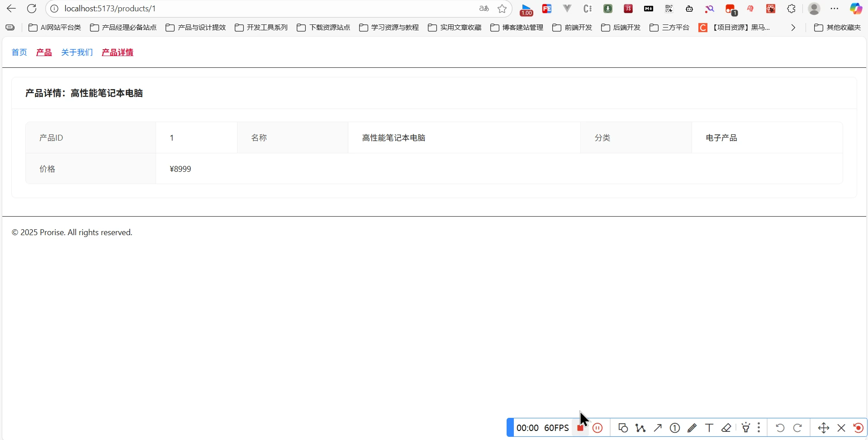The height and width of the screenshot is (440, 868).
Task: Select the text annotation tool
Action: [709, 428]
